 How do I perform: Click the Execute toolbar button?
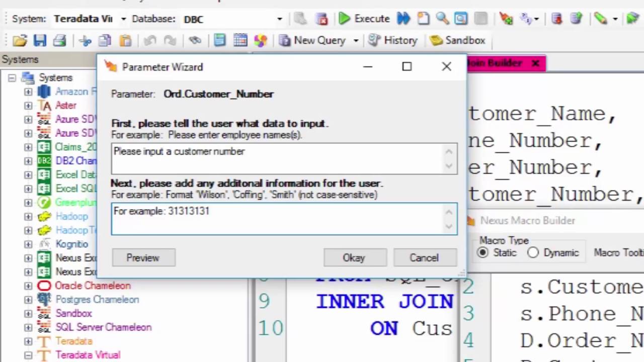(364, 19)
